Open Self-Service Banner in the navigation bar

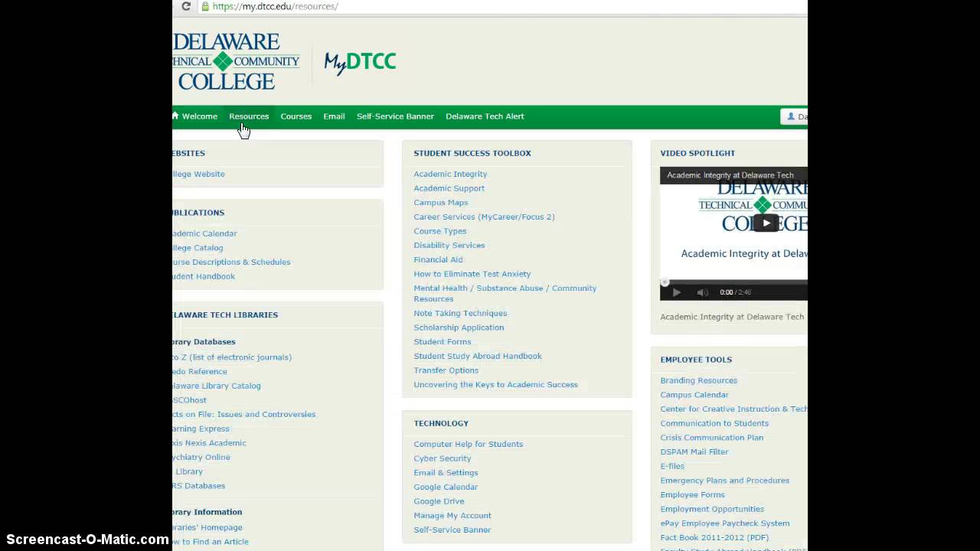tap(395, 116)
